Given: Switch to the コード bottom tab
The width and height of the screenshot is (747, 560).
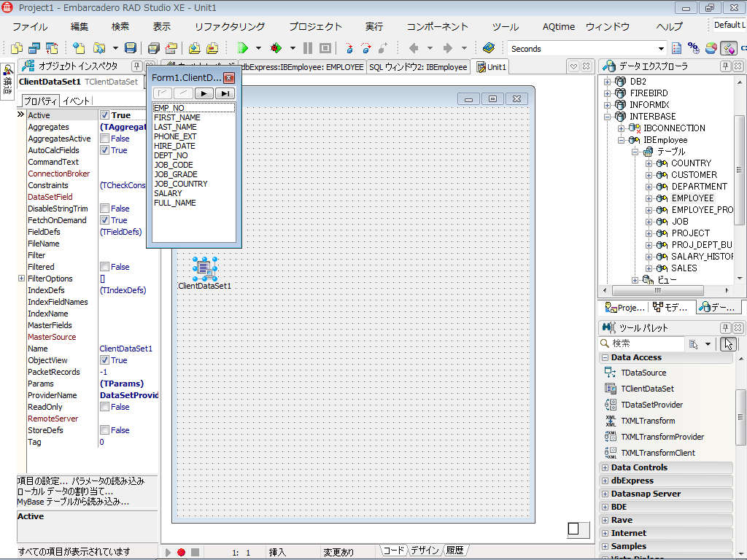Looking at the screenshot, I should pyautogui.click(x=393, y=551).
